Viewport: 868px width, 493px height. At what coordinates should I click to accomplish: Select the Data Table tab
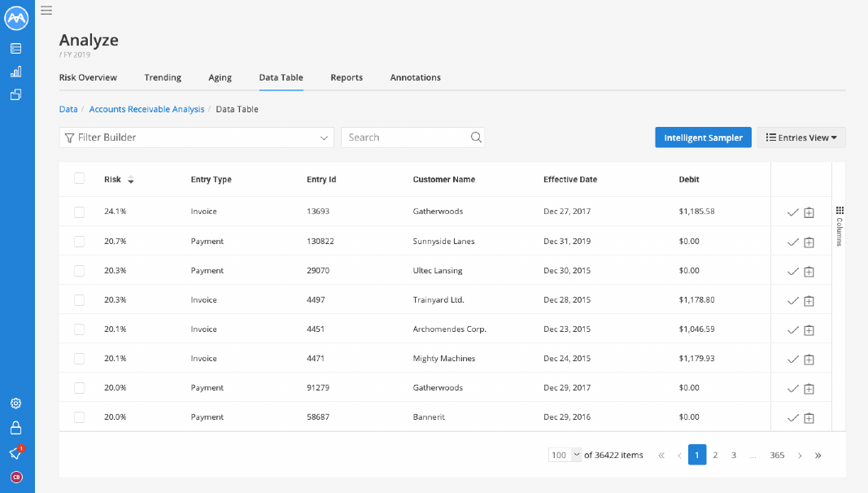(x=281, y=77)
